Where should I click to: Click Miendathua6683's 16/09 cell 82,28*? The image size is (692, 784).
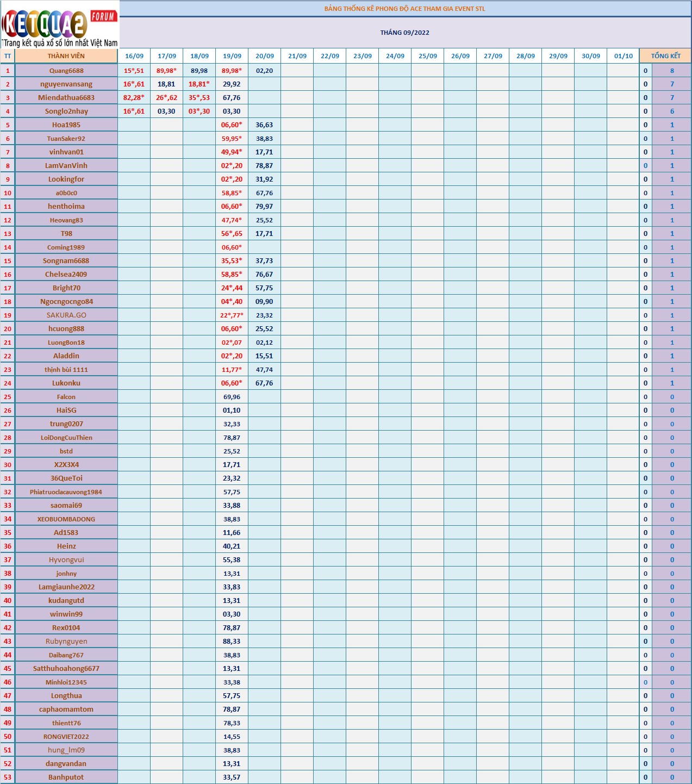[134, 98]
